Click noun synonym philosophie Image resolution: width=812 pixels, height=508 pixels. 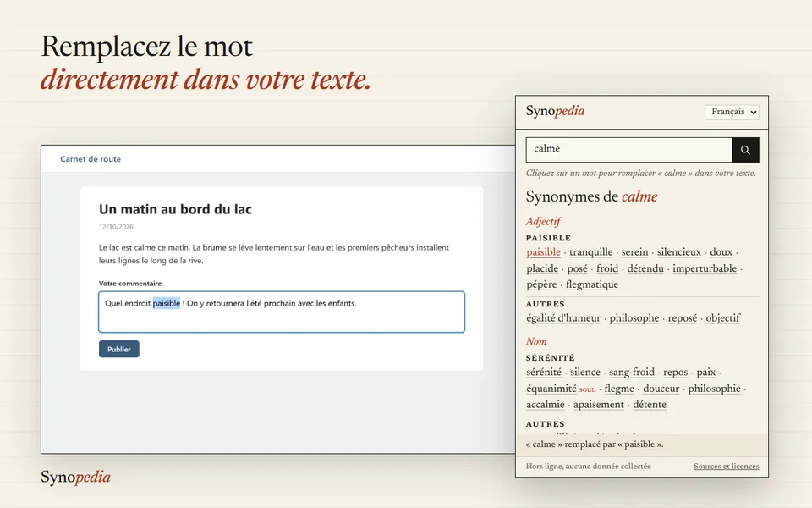point(714,389)
